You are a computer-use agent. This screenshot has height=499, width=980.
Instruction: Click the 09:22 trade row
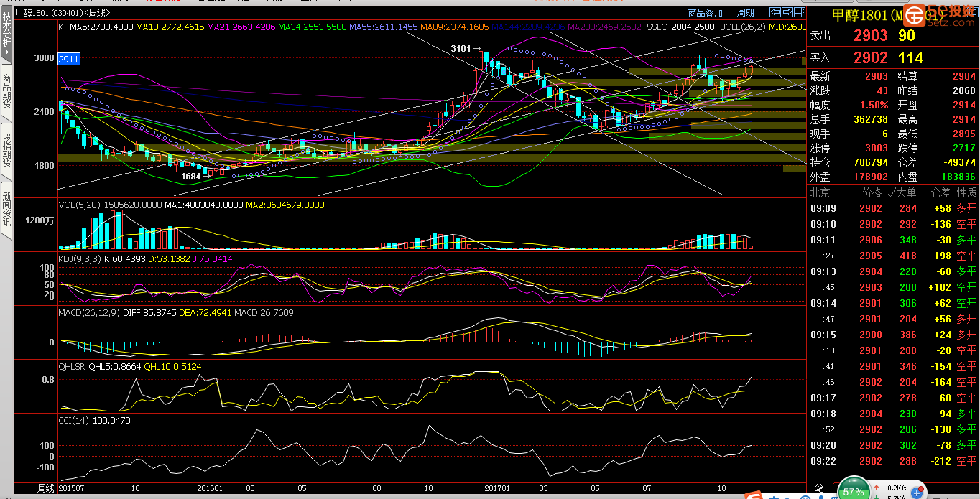(x=893, y=461)
